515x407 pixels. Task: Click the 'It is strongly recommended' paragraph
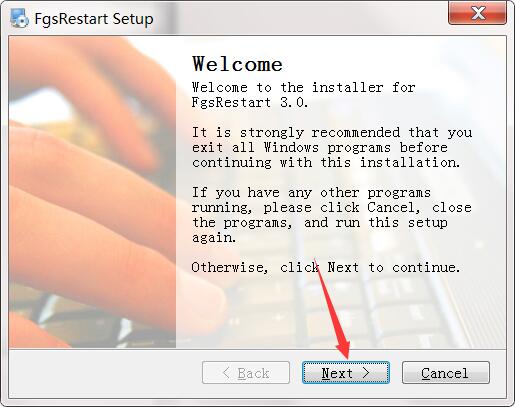tap(332, 147)
